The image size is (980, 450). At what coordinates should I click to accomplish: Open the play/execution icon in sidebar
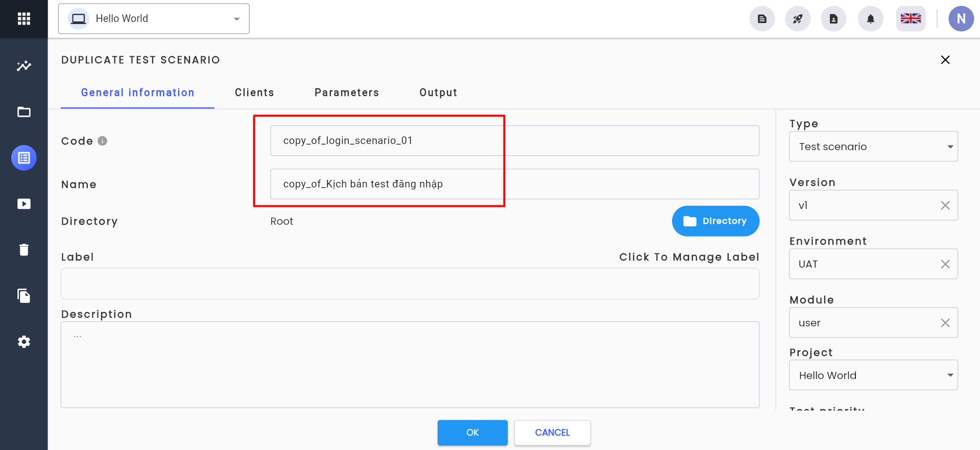coord(24,204)
